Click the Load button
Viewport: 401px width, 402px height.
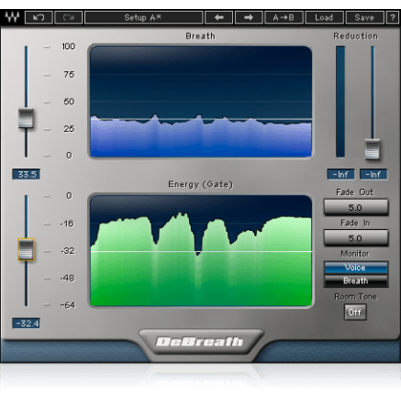pyautogui.click(x=324, y=17)
